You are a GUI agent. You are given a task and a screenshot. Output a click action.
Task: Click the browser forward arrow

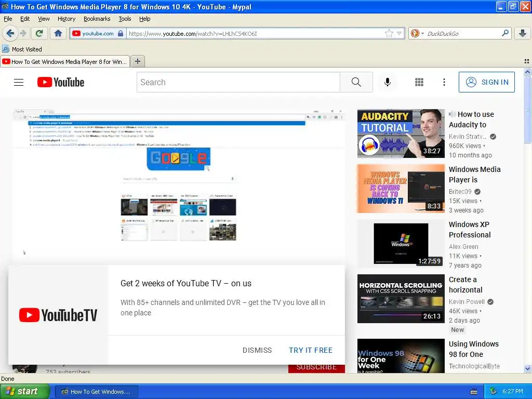click(23, 33)
